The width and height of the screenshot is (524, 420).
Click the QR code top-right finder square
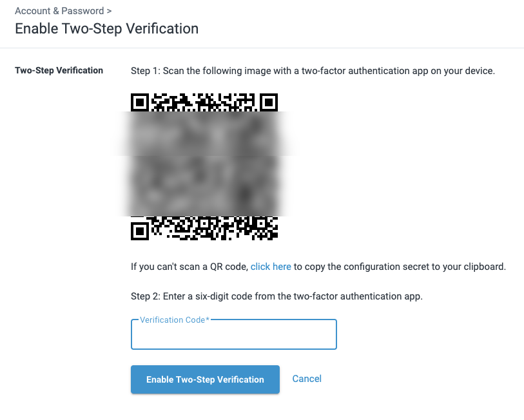click(x=269, y=102)
